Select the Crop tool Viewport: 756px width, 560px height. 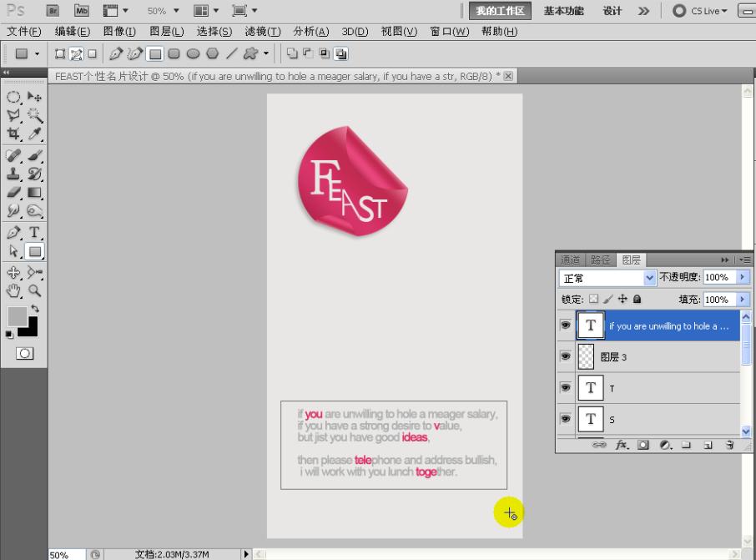click(12, 134)
